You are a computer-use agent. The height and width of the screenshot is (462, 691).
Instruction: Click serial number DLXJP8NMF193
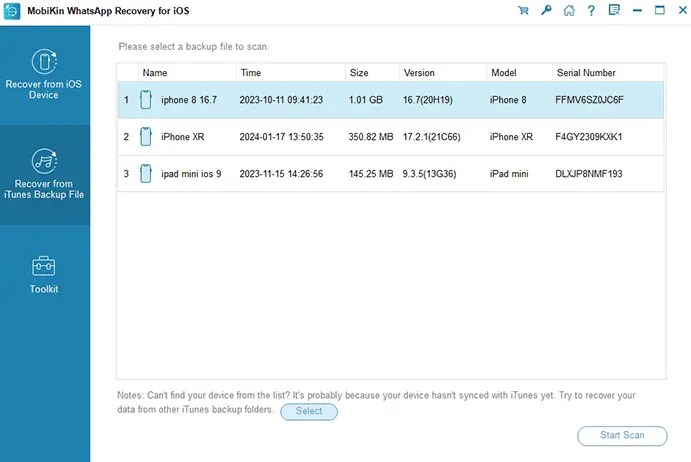(589, 174)
